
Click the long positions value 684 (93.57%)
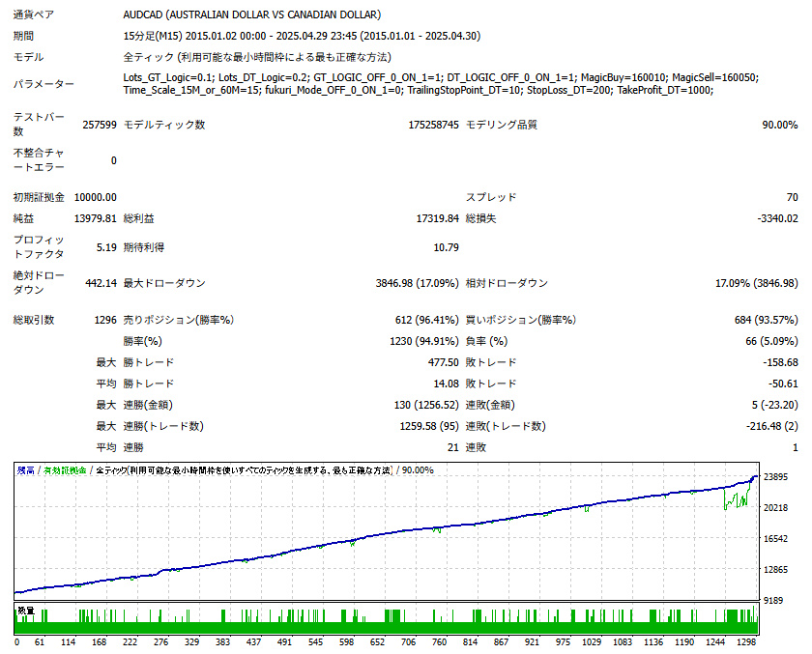pyautogui.click(x=766, y=320)
